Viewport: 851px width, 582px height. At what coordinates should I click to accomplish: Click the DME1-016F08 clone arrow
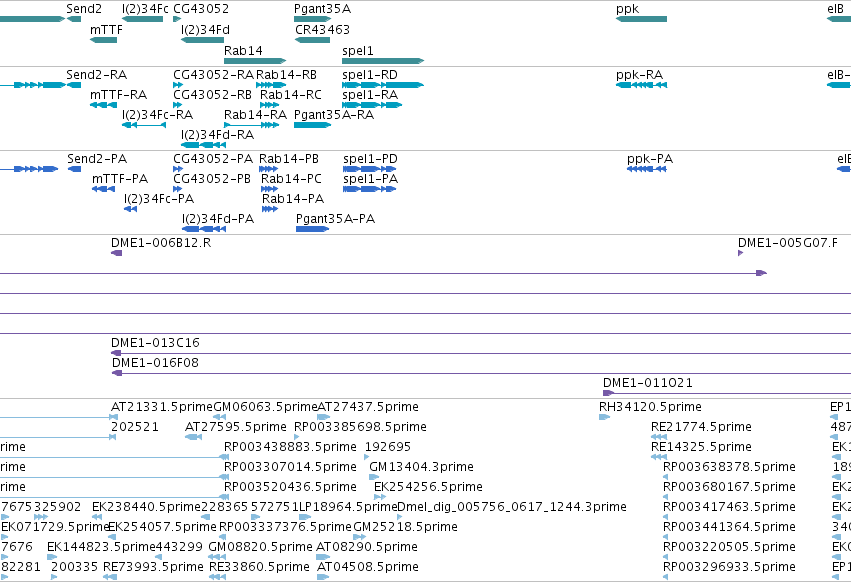[x=117, y=373]
